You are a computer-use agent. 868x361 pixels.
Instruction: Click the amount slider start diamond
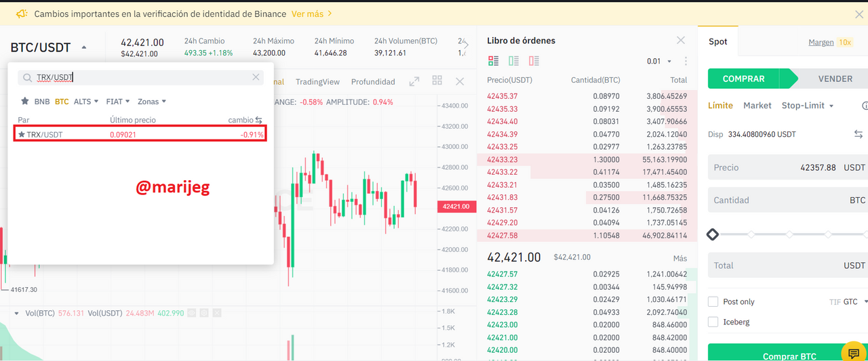713,234
